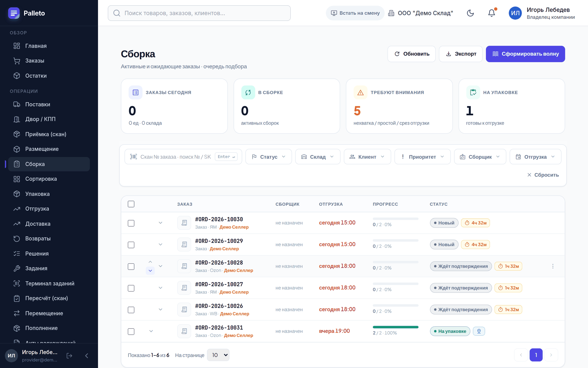Open the Статус filter dropdown
Viewport: 588px width, 368px height.
(x=268, y=157)
